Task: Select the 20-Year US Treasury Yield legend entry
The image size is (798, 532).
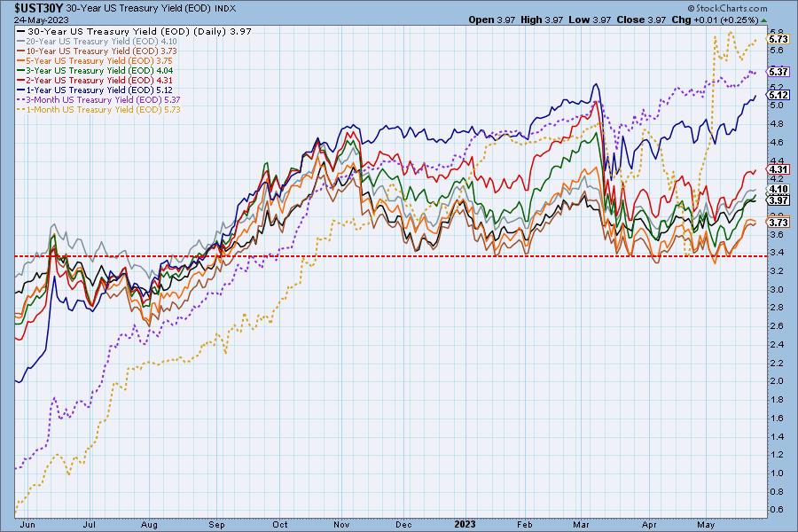Action: tap(98, 42)
